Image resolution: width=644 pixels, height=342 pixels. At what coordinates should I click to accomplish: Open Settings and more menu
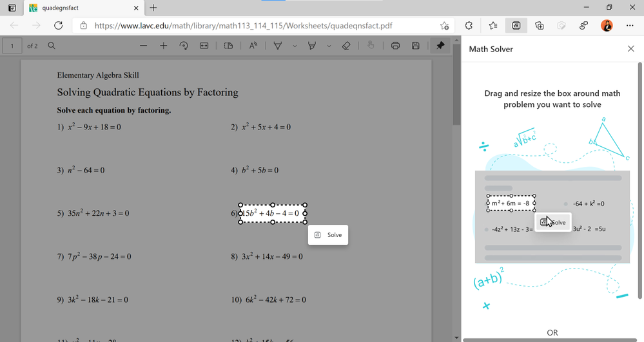pos(630,26)
